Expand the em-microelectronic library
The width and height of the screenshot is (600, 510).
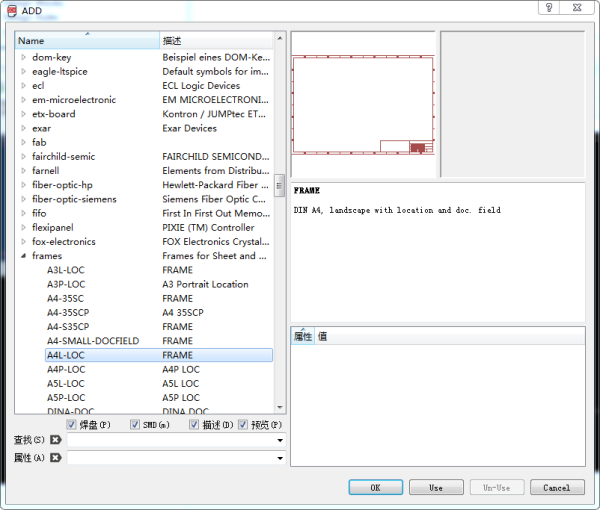coord(24,99)
